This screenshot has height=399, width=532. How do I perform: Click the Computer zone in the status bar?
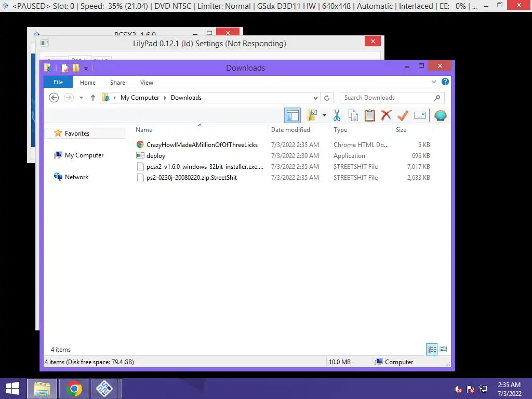pyautogui.click(x=394, y=362)
